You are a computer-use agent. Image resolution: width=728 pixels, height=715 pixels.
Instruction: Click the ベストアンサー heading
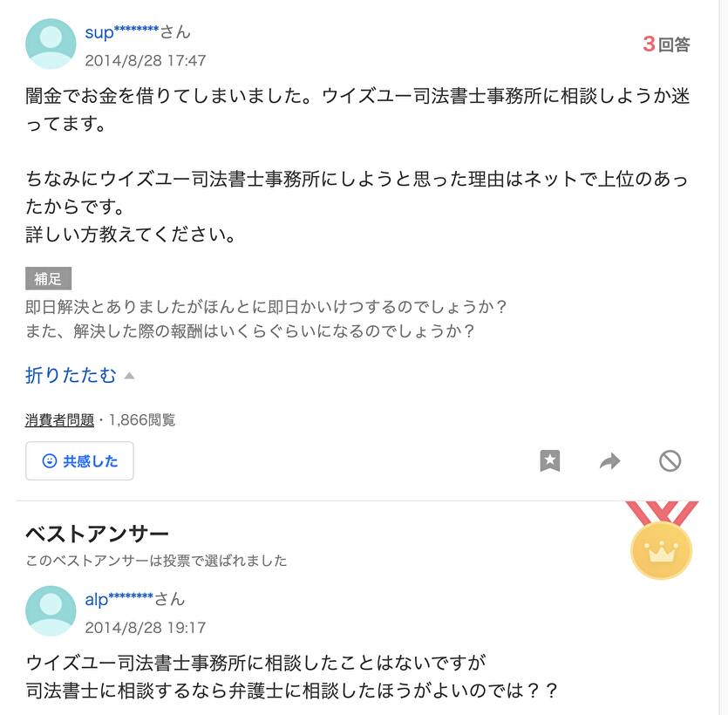tap(97, 534)
